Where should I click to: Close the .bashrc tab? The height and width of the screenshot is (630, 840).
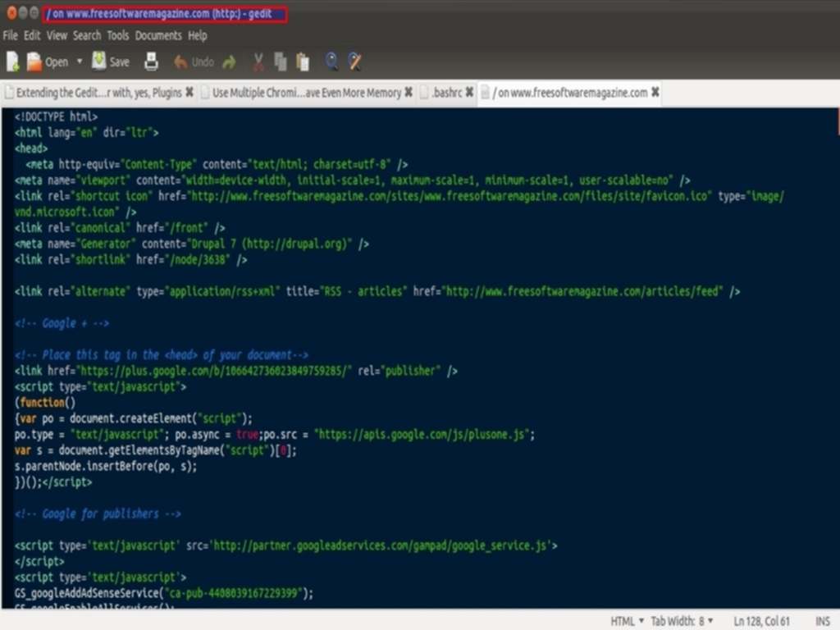[x=469, y=92]
